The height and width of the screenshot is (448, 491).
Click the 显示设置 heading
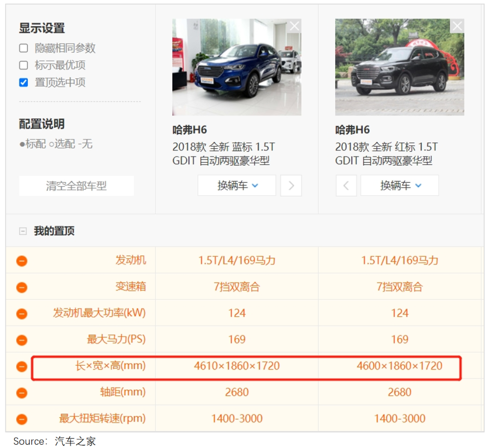pyautogui.click(x=42, y=28)
